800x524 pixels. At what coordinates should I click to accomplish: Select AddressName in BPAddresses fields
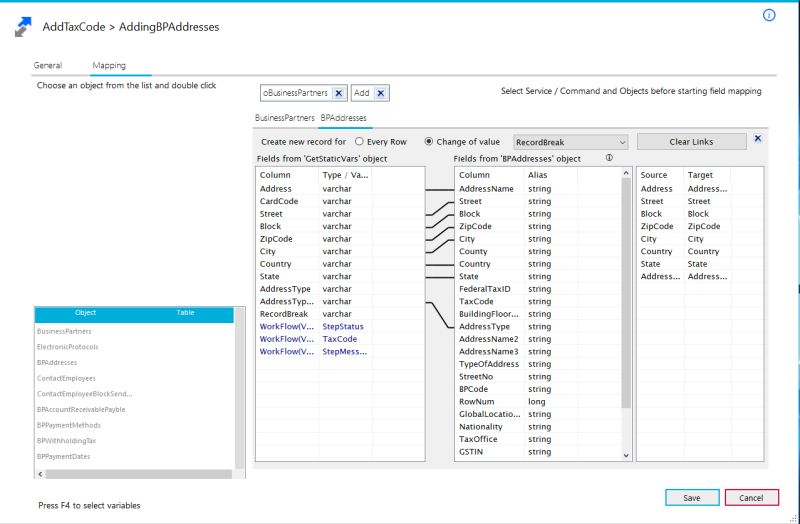pyautogui.click(x=538, y=189)
